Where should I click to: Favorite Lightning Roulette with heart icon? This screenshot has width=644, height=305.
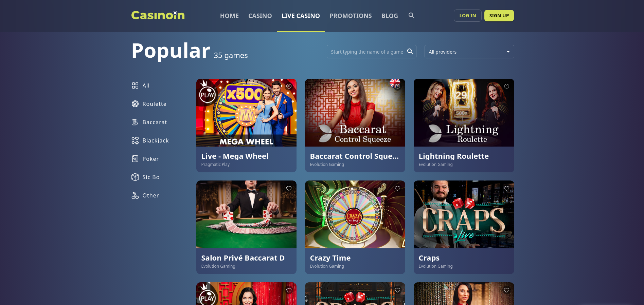(506, 87)
